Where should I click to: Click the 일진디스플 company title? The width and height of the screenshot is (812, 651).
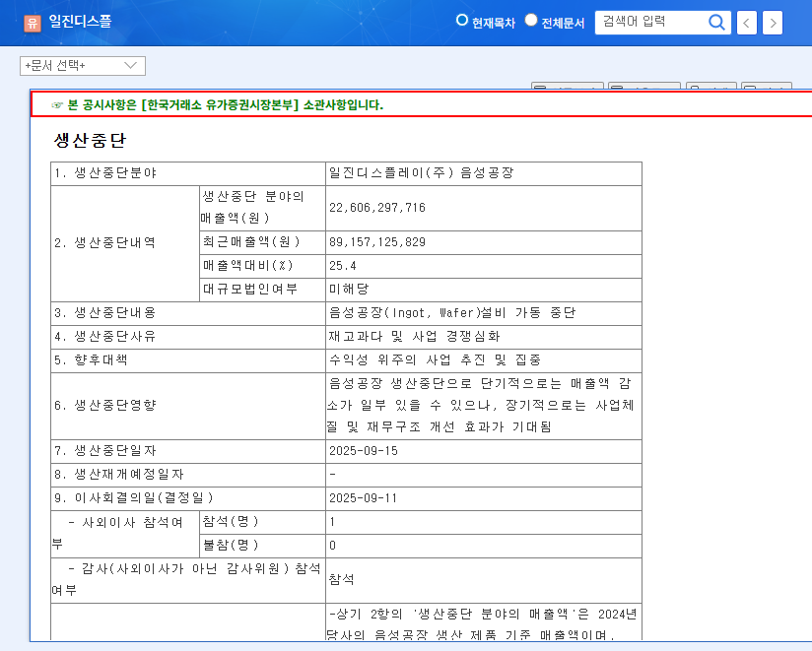tap(80, 22)
